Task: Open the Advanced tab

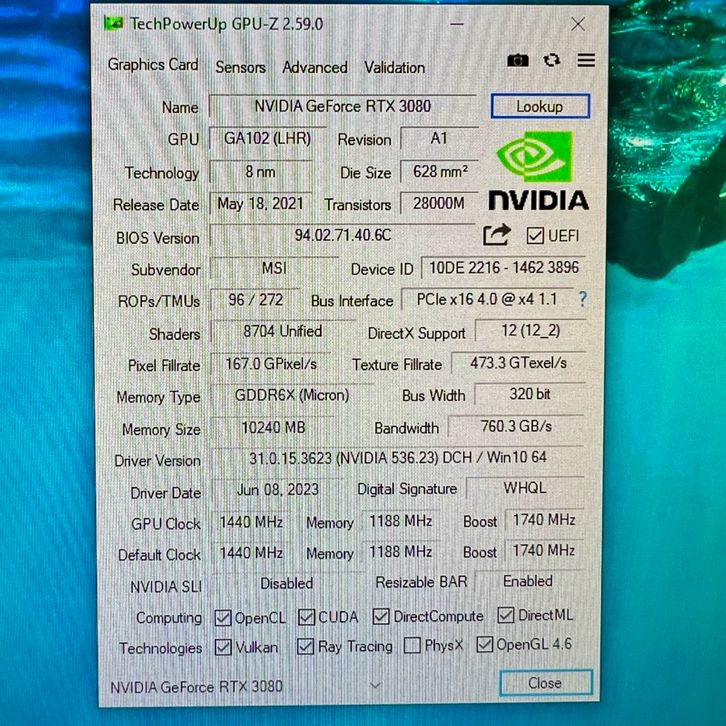Action: click(314, 67)
